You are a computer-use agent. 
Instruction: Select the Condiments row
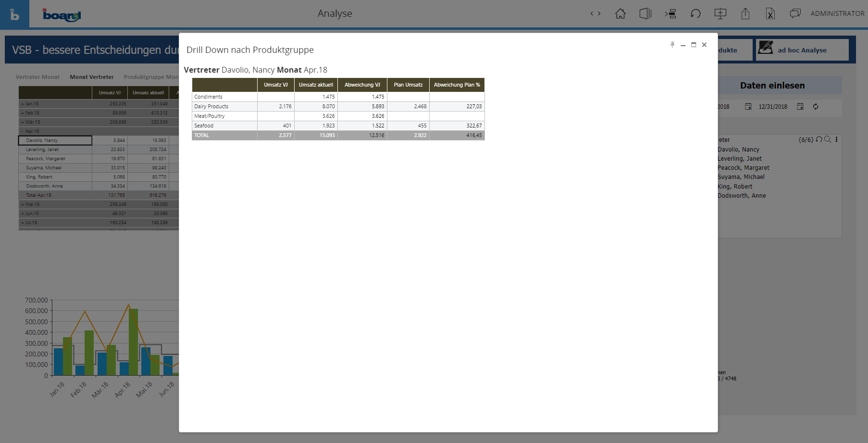(338, 97)
